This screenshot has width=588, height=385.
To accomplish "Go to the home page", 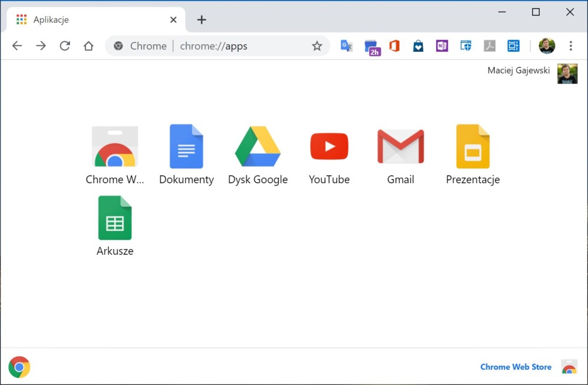I will coord(89,46).
